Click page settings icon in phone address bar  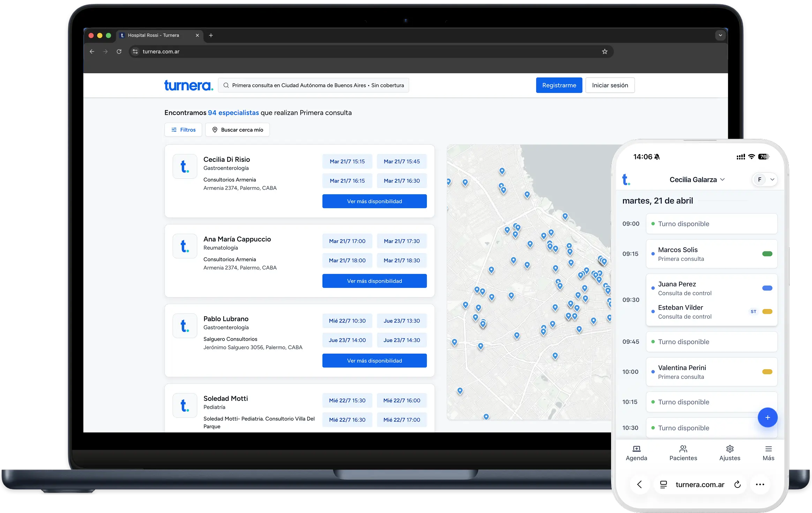(663, 484)
